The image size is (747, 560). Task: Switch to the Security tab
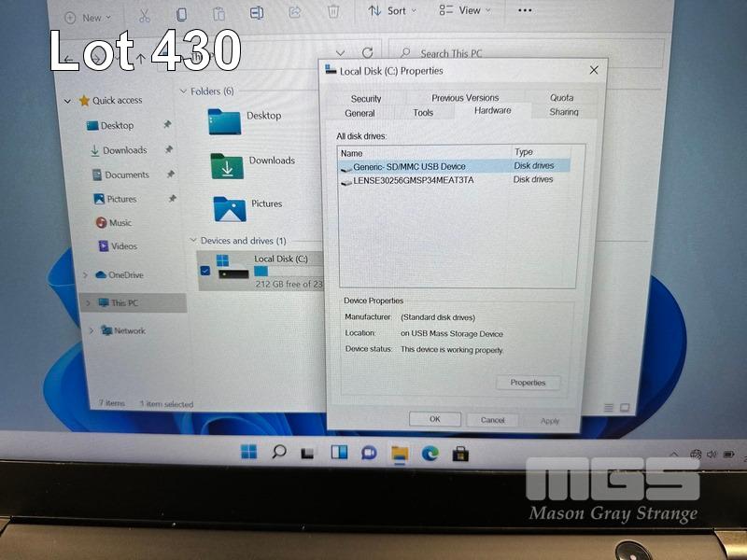pyautogui.click(x=366, y=99)
